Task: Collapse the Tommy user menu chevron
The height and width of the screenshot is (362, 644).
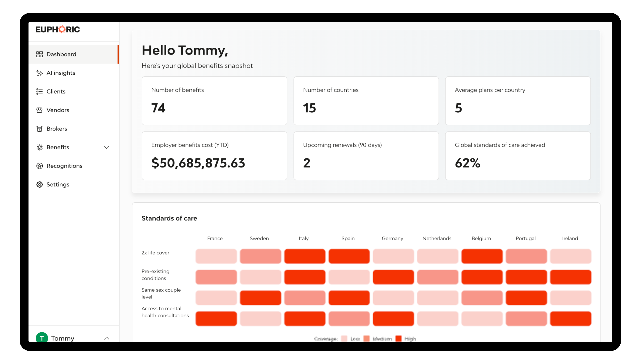Action: (x=107, y=338)
